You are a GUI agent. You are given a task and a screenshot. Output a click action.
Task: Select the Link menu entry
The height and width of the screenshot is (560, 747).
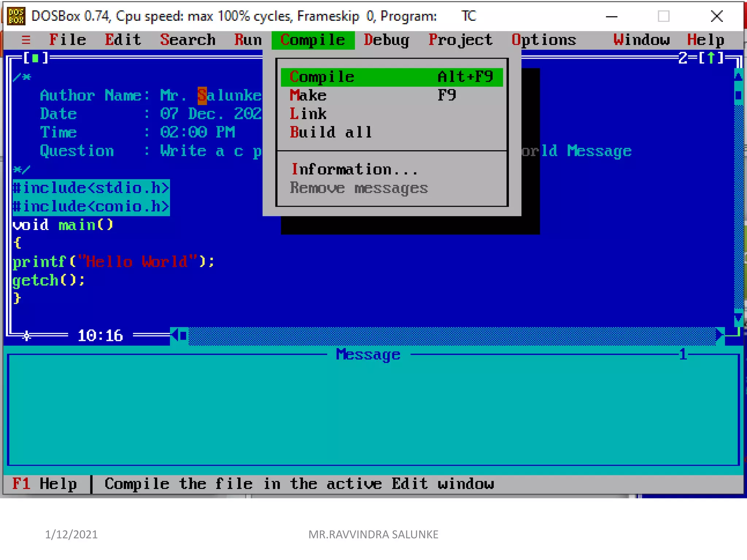pos(308,114)
